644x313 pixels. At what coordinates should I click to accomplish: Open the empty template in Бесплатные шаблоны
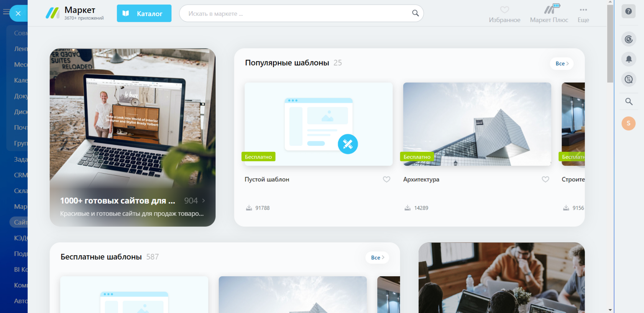[134, 295]
